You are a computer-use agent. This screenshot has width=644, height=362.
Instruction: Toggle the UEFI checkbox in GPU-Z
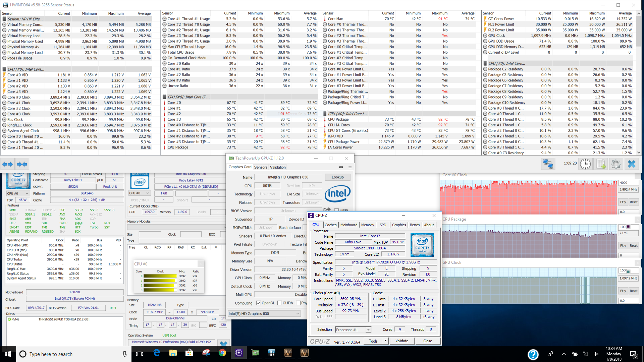coord(336,210)
